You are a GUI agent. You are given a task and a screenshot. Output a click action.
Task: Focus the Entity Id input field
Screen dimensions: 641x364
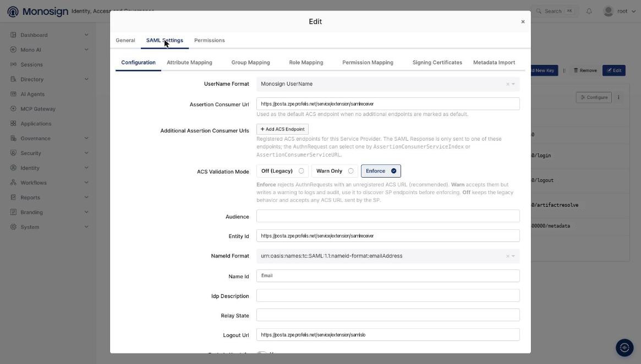coord(388,236)
